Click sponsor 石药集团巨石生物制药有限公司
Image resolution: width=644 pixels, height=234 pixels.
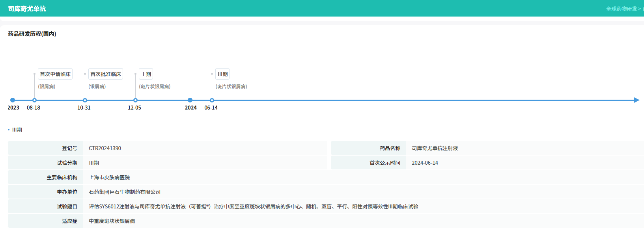coord(125,192)
